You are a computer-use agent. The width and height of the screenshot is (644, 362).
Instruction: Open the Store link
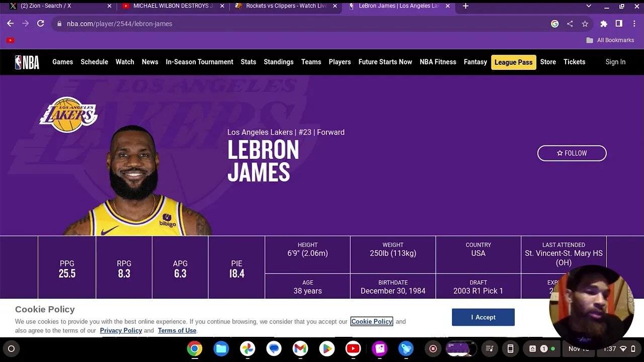tap(548, 62)
